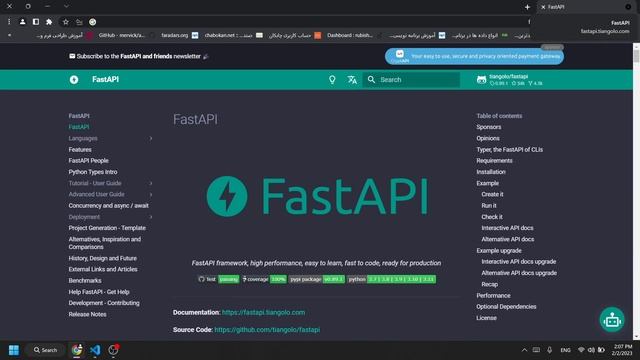
Task: Jump to Requirements in table of contents
Action: [x=494, y=161]
